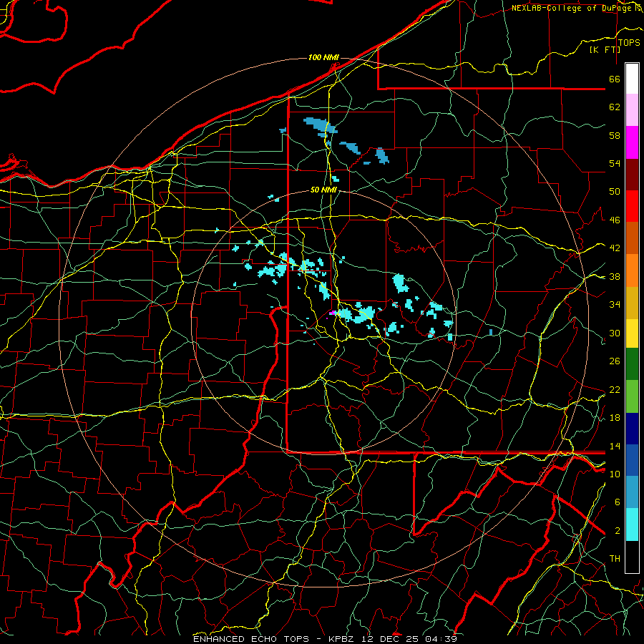Image resolution: width=644 pixels, height=644 pixels.
Task: Click the 22 legend scale value
Action: click(x=615, y=389)
